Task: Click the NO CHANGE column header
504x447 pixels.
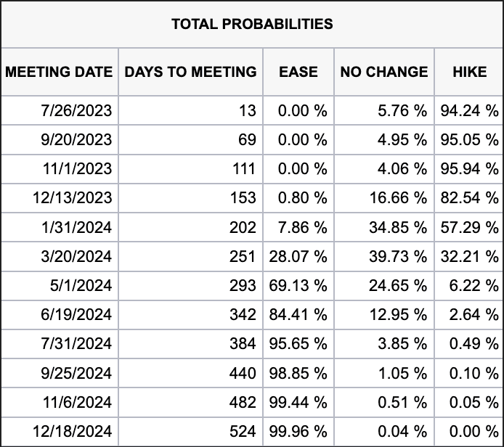Action: coord(384,72)
